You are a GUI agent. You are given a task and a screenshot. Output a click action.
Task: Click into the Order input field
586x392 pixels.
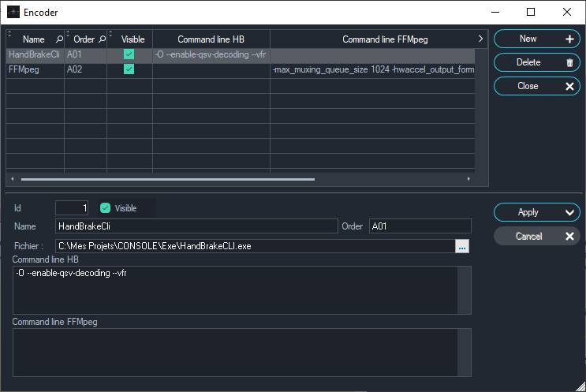pyautogui.click(x=420, y=226)
